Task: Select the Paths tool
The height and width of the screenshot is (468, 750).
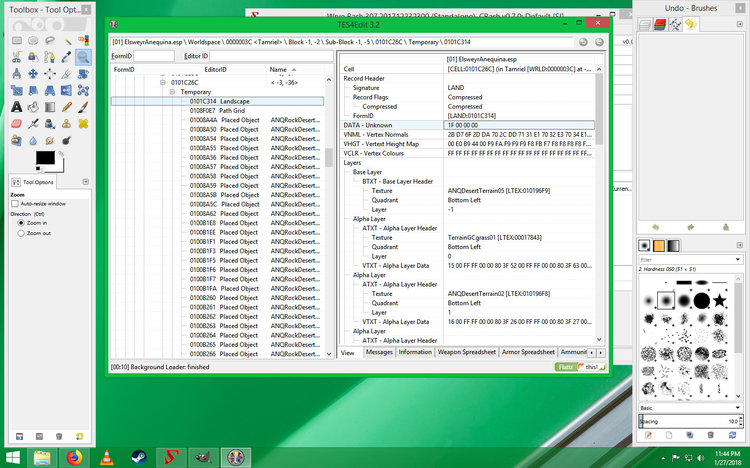Action: (50, 57)
